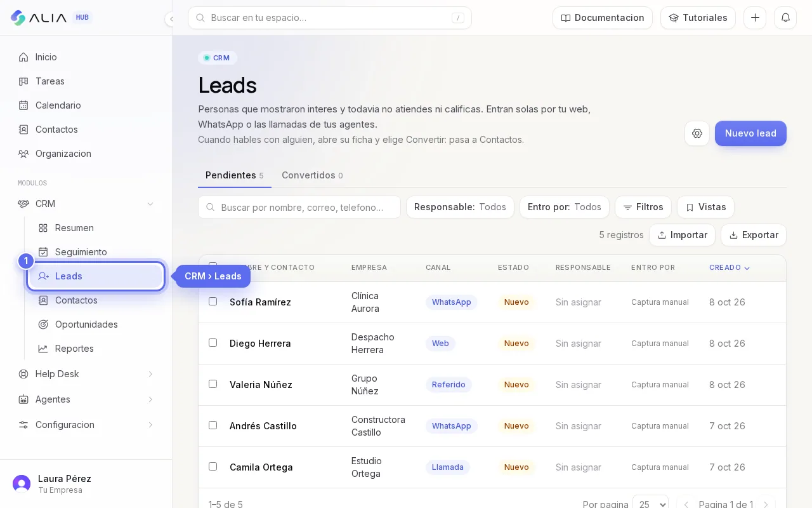Select checkbox for Andrés Castillo row
This screenshot has height=508, width=812.
coord(213,425)
